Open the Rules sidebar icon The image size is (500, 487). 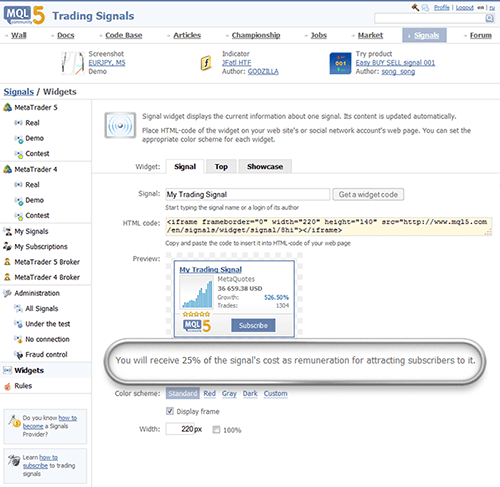(x=7, y=386)
